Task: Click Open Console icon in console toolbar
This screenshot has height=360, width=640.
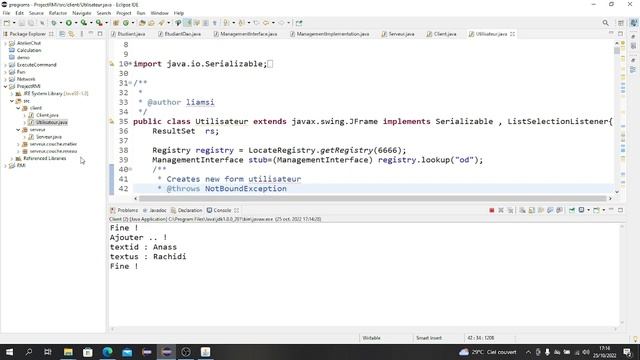Action: click(x=596, y=210)
